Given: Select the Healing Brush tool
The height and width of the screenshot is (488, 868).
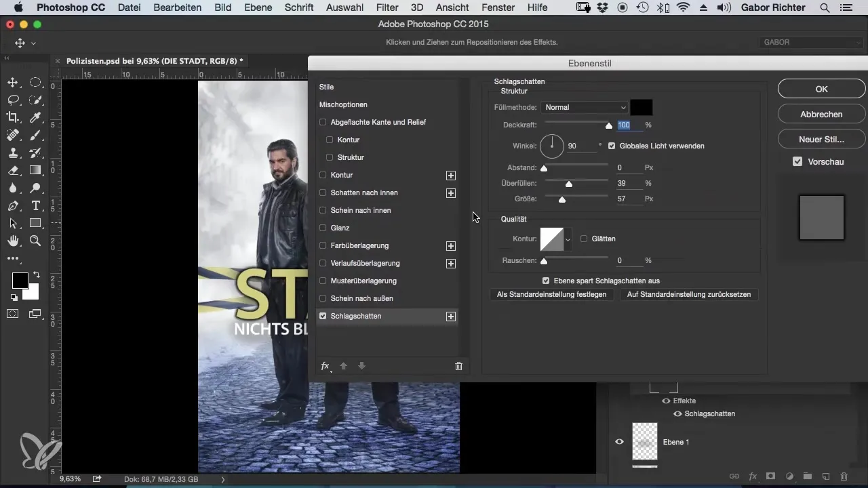Looking at the screenshot, I should tap(12, 135).
